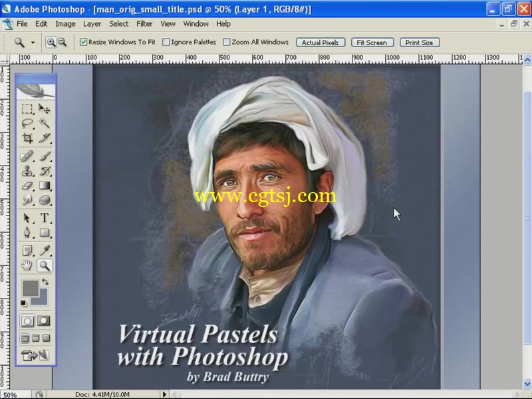Activate the Eraser tool

pos(27,186)
